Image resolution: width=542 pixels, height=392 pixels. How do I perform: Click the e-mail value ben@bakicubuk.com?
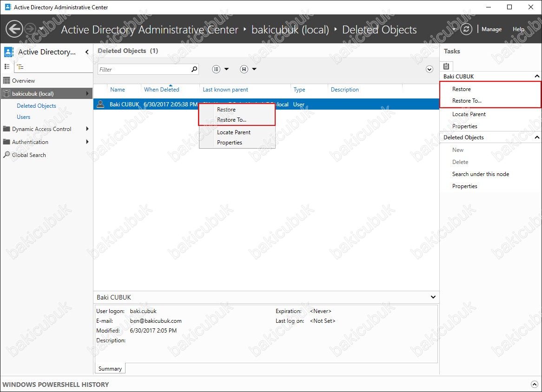[x=156, y=321]
